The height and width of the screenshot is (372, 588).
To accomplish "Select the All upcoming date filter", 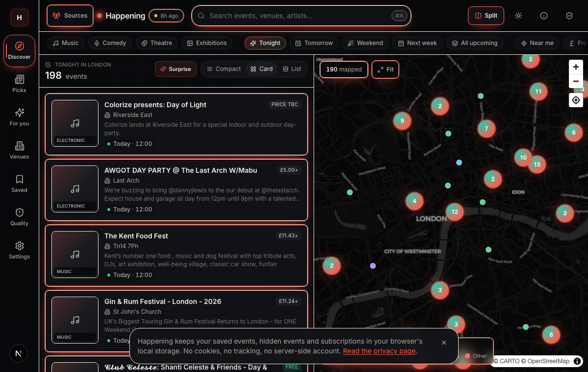I will point(475,43).
